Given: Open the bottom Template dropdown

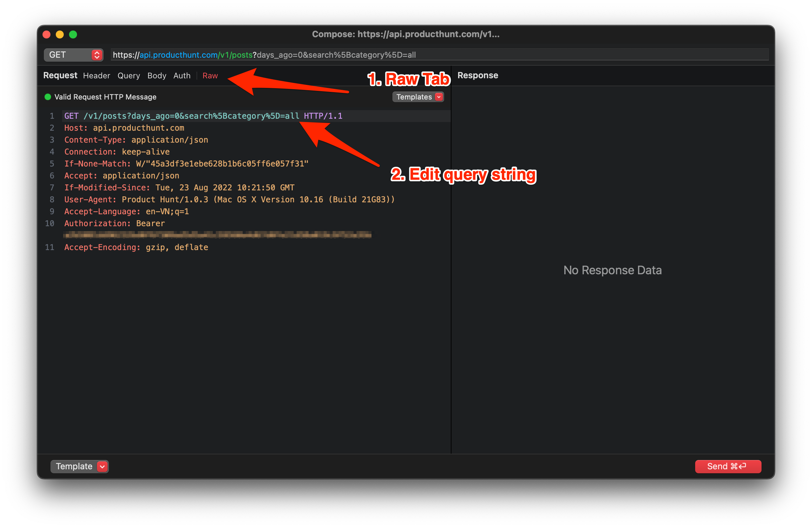Looking at the screenshot, I should (x=74, y=466).
